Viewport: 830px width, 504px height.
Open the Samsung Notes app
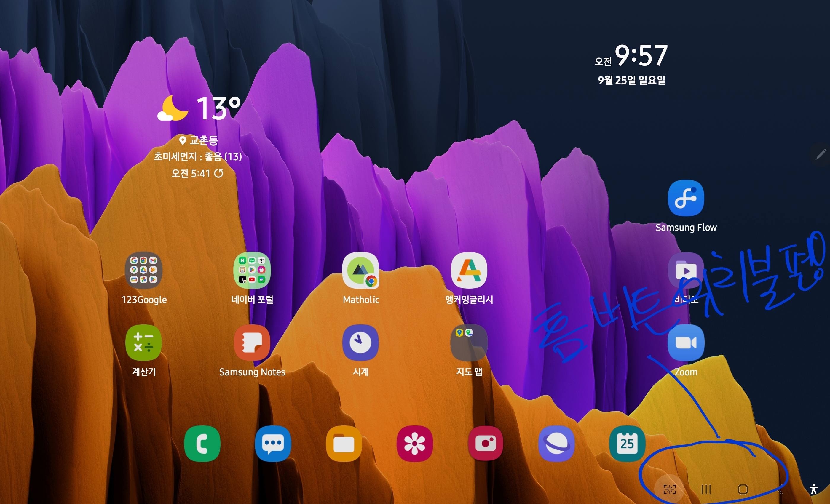[252, 343]
